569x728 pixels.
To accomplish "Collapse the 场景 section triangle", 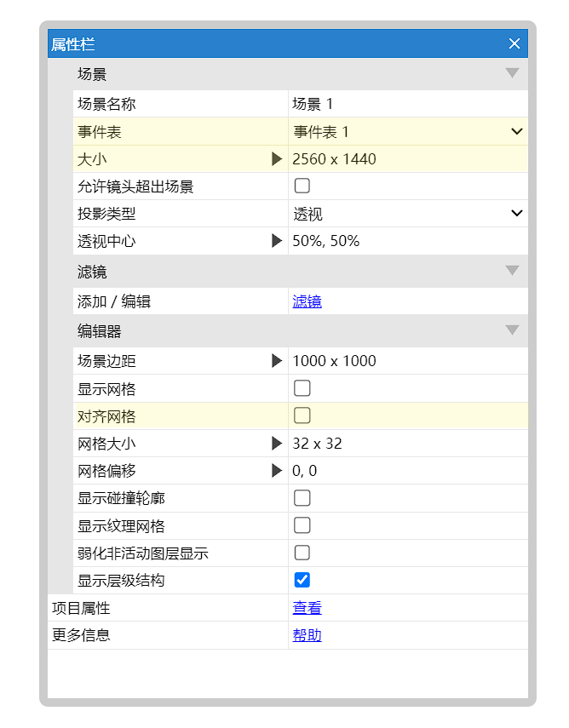I will tap(512, 74).
